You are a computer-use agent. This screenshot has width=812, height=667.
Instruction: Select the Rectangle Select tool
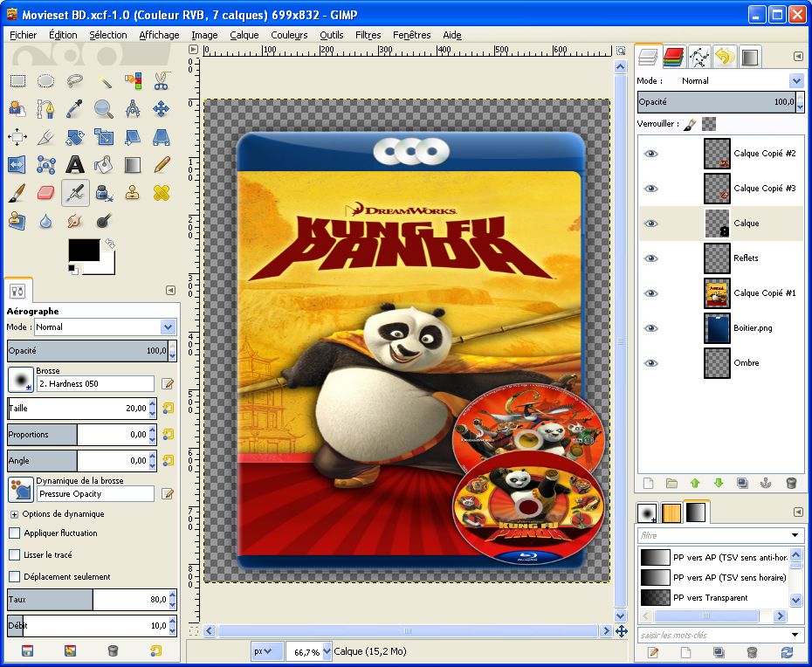click(x=17, y=81)
